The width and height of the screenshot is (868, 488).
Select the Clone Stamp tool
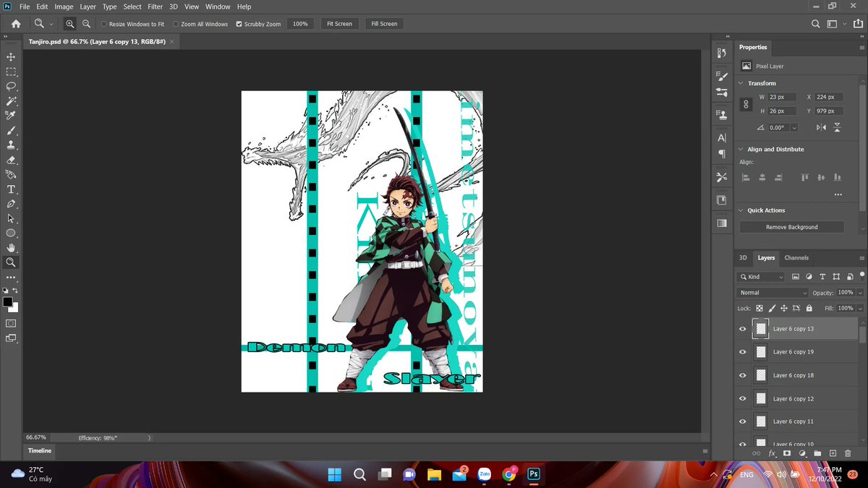pos(11,145)
